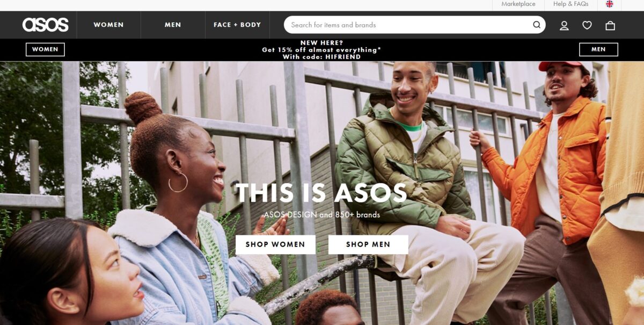View saved items via heart icon
This screenshot has width=644, height=325.
coord(587,25)
